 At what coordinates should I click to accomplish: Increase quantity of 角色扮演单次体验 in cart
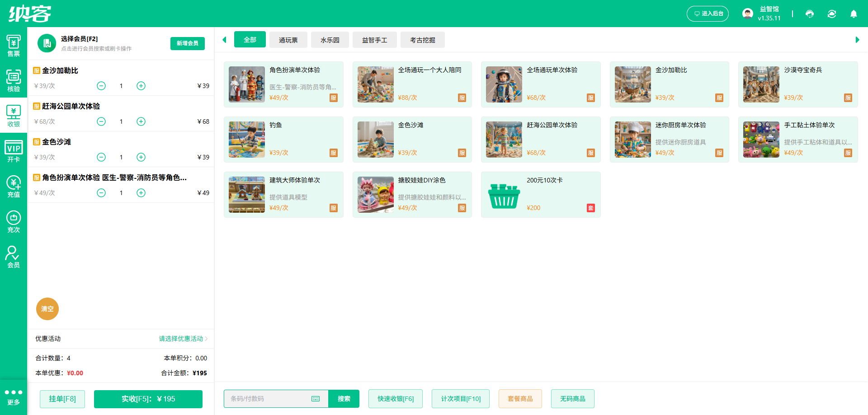pos(141,193)
